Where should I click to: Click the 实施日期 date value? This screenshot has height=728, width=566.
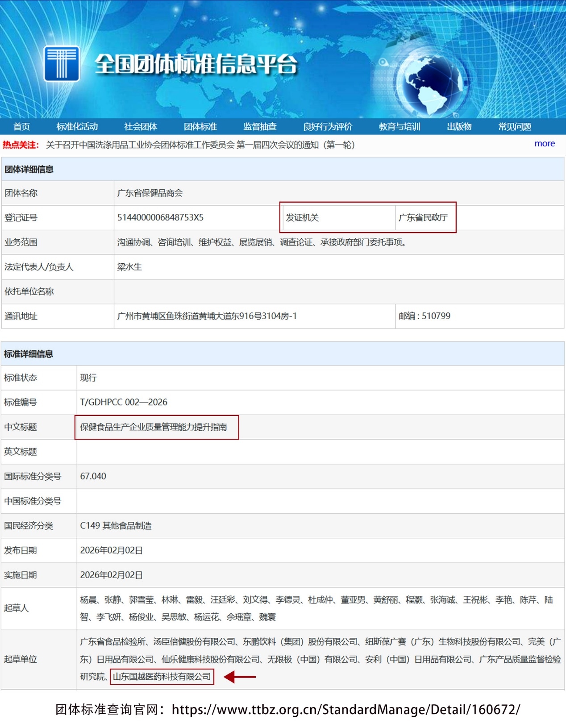[x=112, y=575]
